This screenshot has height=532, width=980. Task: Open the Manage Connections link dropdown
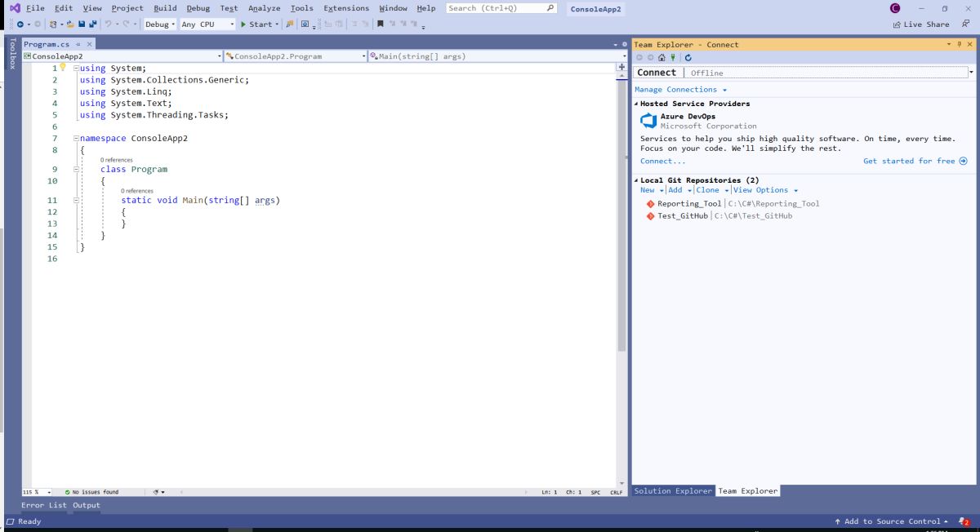point(680,90)
